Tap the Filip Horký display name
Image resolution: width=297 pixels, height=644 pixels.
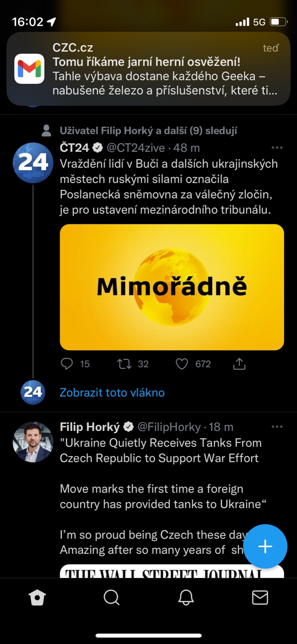[90, 427]
